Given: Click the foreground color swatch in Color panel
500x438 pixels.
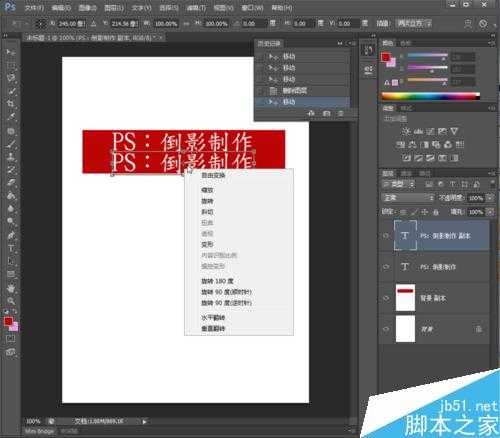Looking at the screenshot, I should [386, 57].
